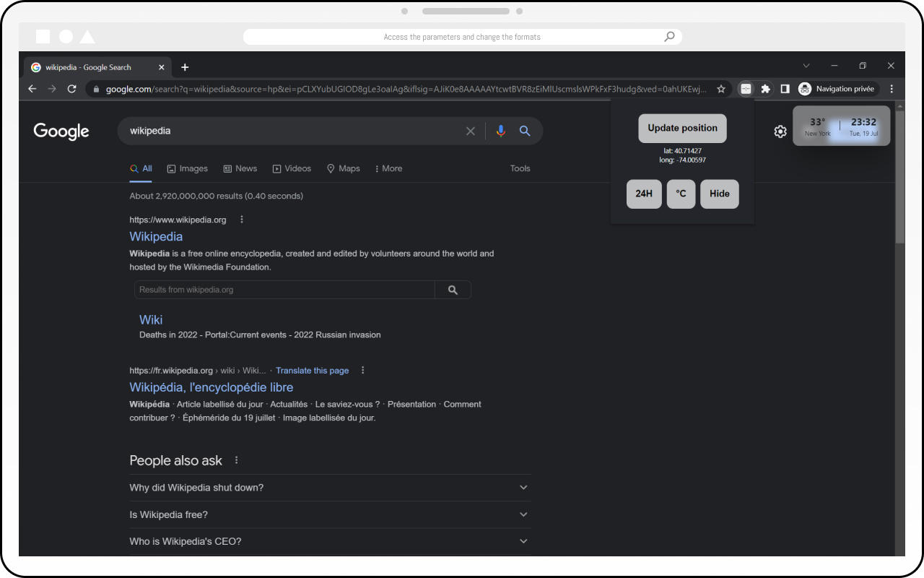
Task: Toggle the 24H time format
Action: (x=644, y=194)
